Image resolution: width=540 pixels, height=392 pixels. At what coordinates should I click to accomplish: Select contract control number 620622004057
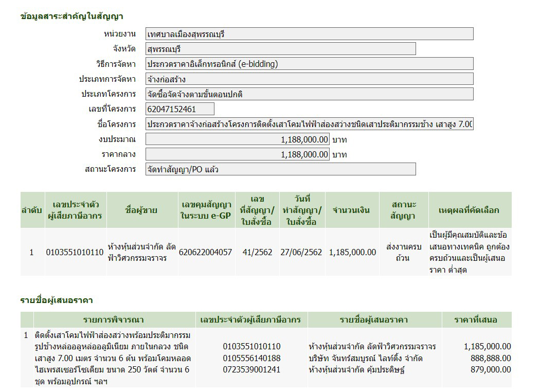[x=206, y=252]
